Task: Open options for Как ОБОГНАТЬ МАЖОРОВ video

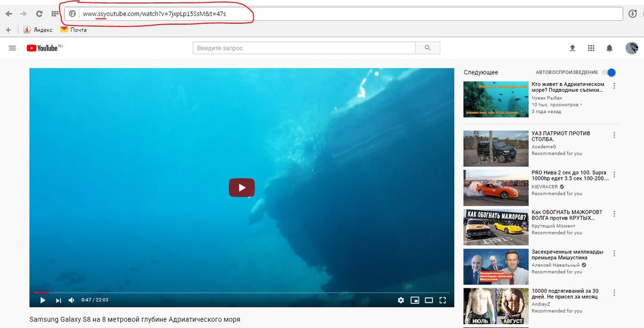Action: coord(614,214)
